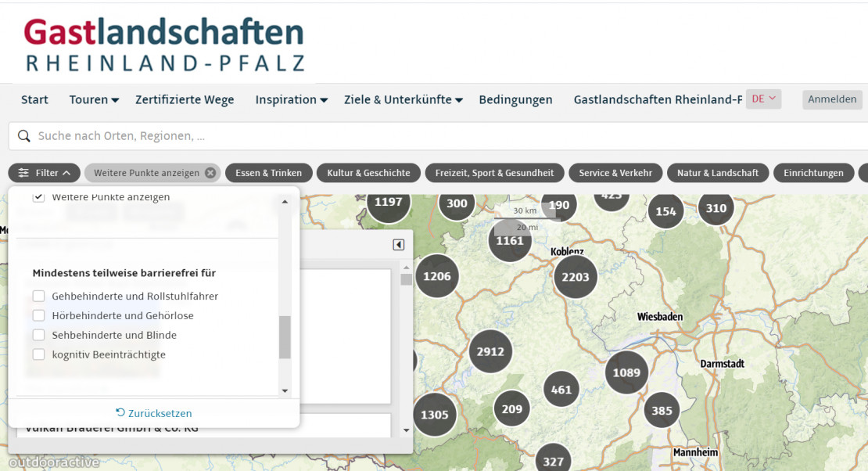Image resolution: width=868 pixels, height=471 pixels.
Task: Go to Zertifizierte Wege menu item
Action: click(185, 100)
